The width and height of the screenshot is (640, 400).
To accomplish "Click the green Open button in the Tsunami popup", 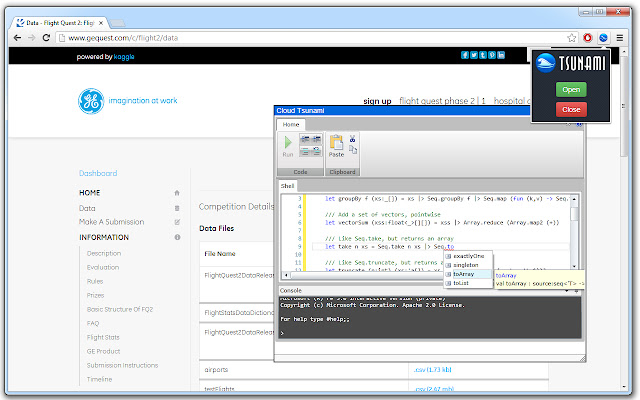I will pos(571,89).
